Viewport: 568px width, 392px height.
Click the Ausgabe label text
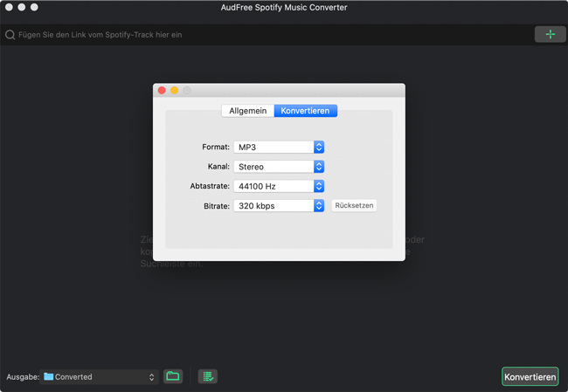point(23,377)
